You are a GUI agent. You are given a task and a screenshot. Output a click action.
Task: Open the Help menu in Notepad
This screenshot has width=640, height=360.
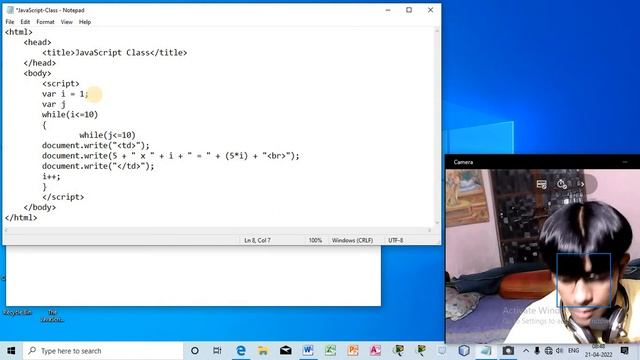tap(85, 22)
